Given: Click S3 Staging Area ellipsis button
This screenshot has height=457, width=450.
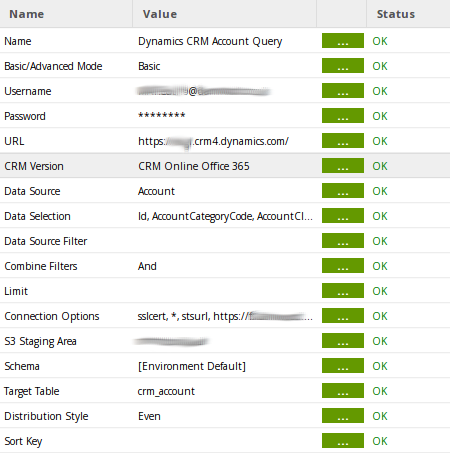Looking at the screenshot, I should [343, 341].
